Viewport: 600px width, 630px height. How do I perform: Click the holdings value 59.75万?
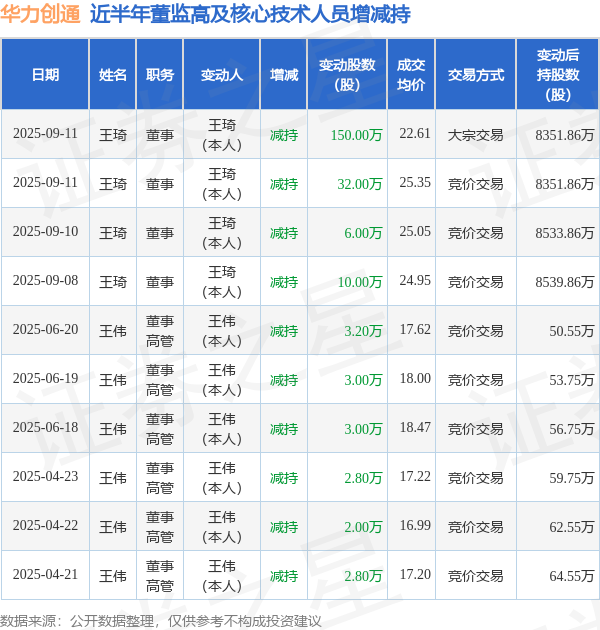[x=571, y=478]
